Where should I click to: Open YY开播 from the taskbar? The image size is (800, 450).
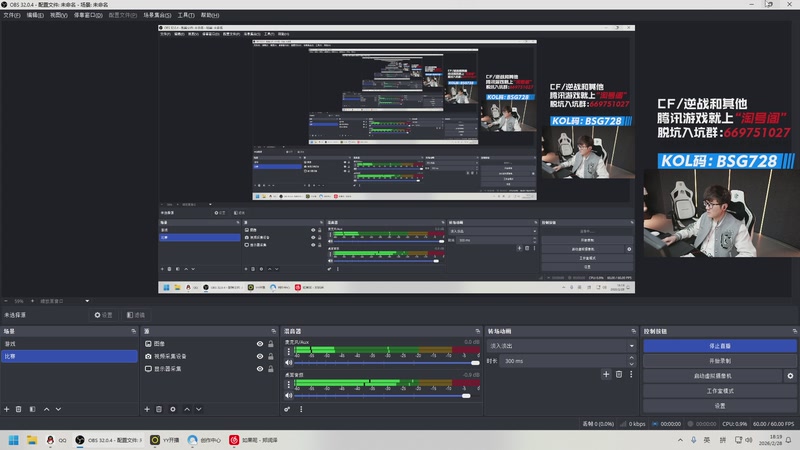coord(164,440)
